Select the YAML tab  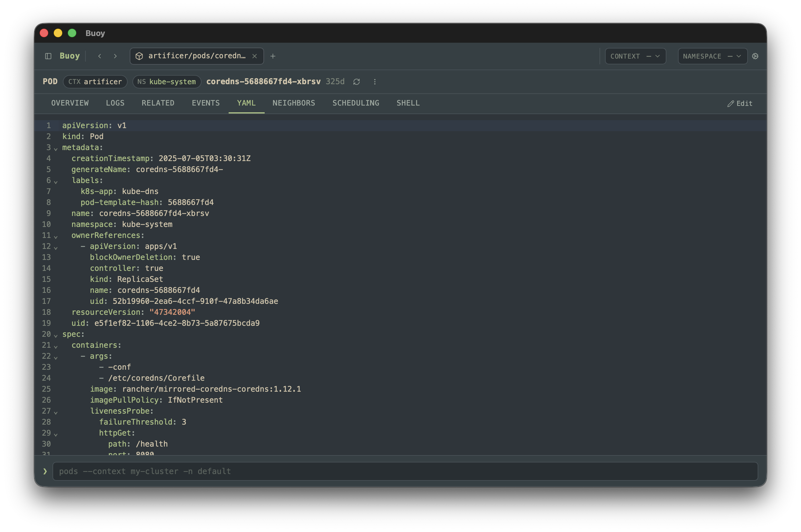pyautogui.click(x=247, y=103)
